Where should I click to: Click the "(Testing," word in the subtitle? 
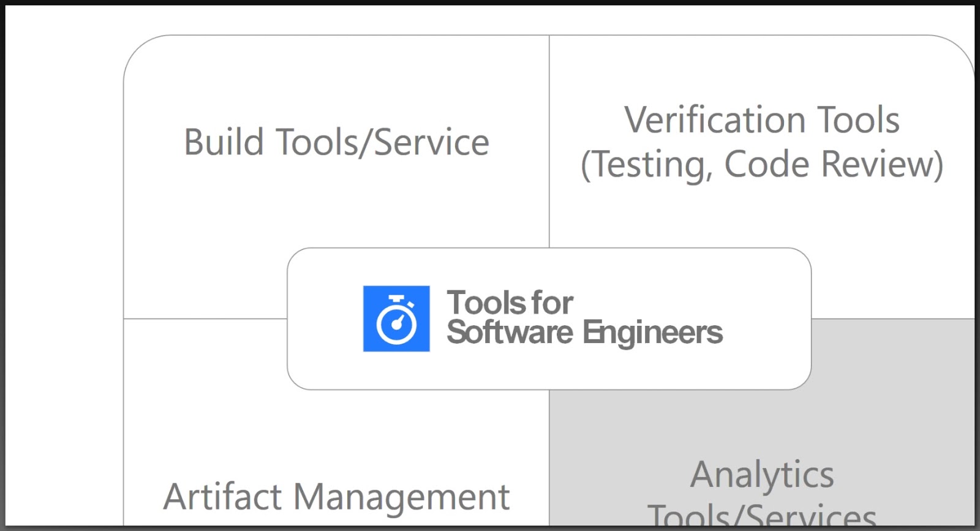(646, 165)
